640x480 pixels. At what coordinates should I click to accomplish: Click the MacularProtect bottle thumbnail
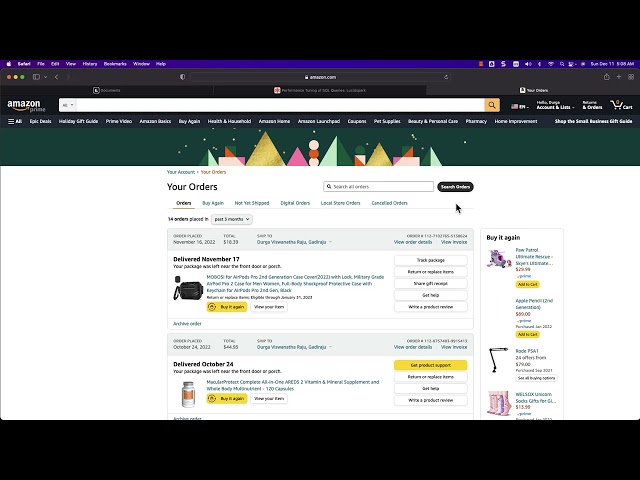coord(188,394)
